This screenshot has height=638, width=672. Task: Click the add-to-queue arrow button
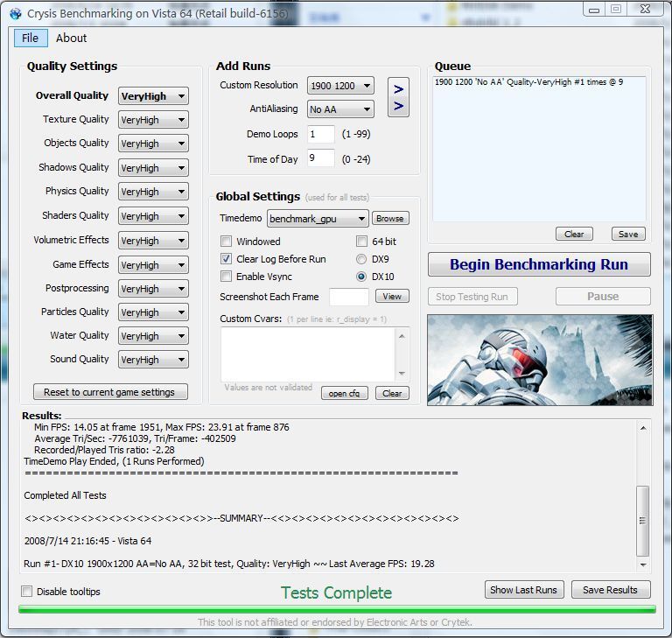pos(398,97)
